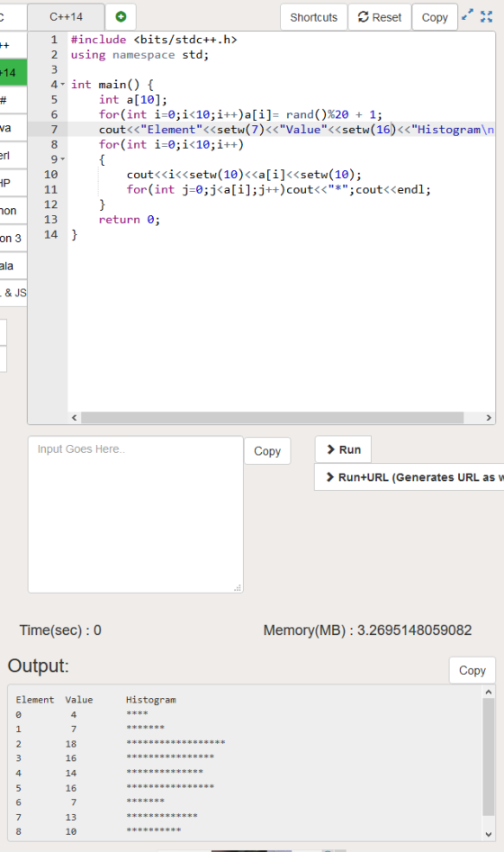This screenshot has width=504, height=852.
Task: Copy the editor code
Action: 435,17
